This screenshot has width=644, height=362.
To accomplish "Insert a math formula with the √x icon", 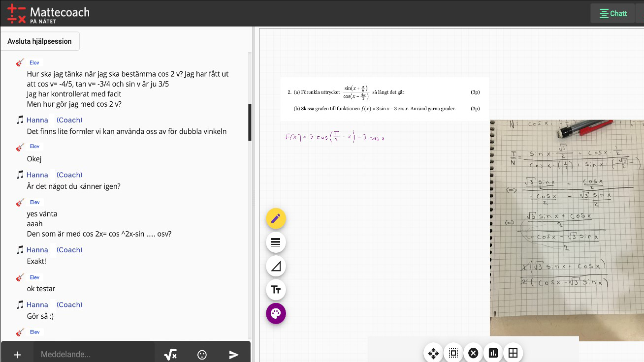I will (170, 354).
